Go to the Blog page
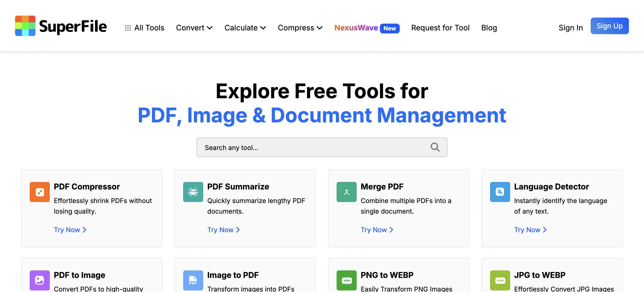 pos(489,28)
